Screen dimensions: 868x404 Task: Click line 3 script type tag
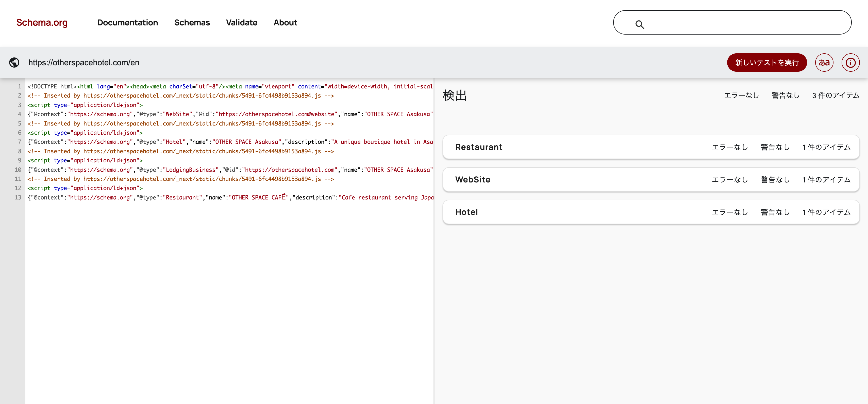tap(85, 105)
